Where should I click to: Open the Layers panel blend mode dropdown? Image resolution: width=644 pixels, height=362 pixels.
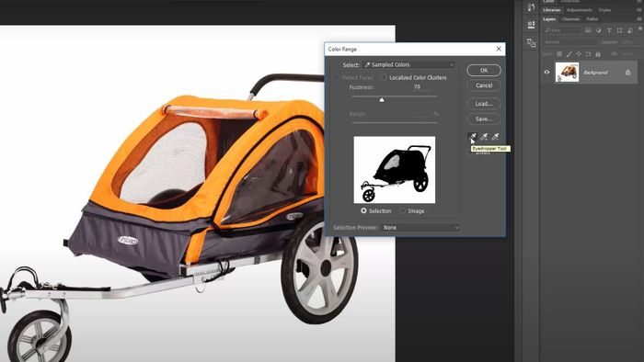[570, 42]
